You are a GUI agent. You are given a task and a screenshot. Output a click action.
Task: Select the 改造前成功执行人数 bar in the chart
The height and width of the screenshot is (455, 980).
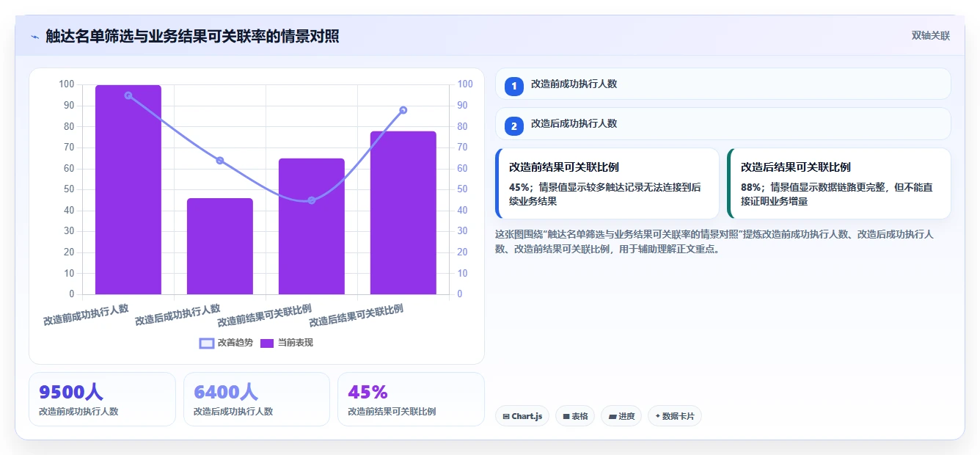pos(128,189)
